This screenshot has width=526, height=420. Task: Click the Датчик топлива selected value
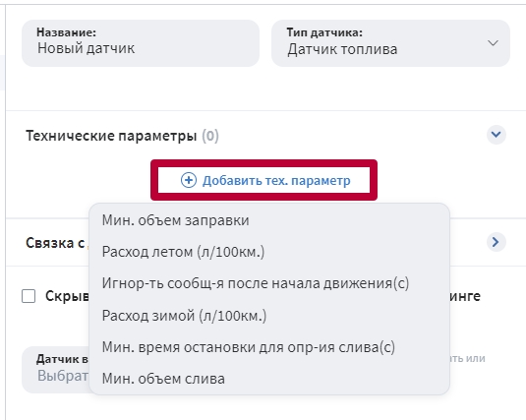point(342,49)
